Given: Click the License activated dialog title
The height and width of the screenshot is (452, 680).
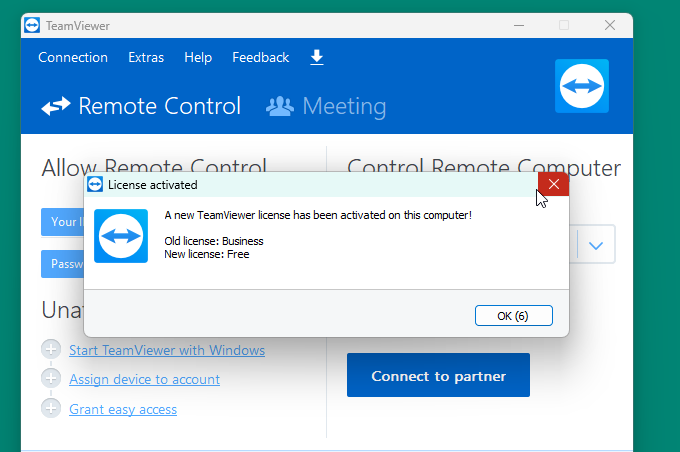Looking at the screenshot, I should pyautogui.click(x=153, y=185).
